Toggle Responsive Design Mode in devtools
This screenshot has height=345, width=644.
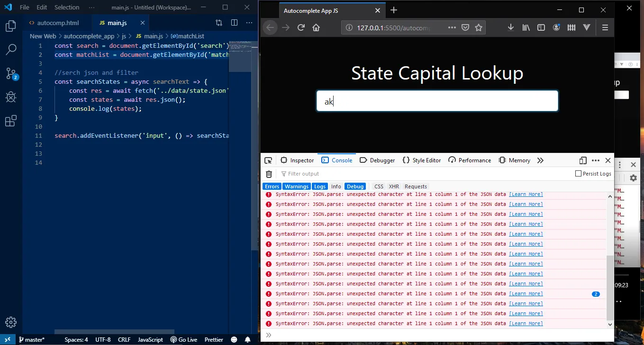click(583, 160)
